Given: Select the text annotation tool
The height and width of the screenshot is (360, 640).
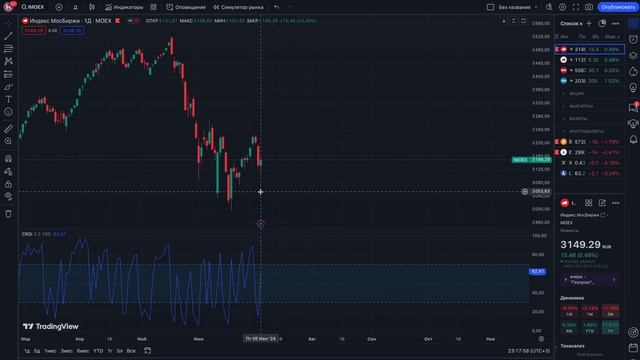Looking at the screenshot, I should [8, 99].
